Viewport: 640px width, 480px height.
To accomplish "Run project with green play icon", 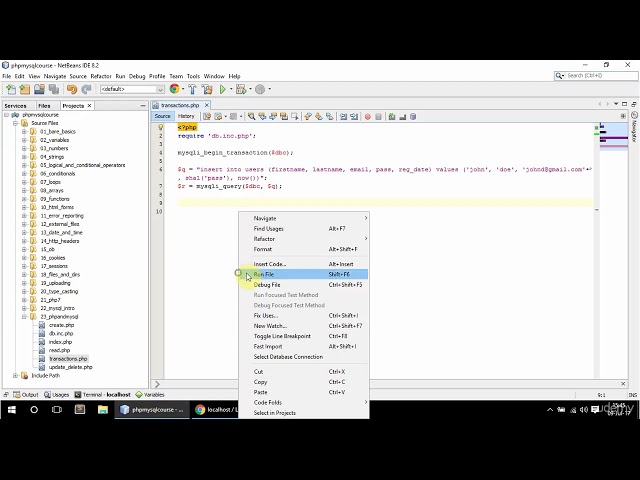I will pyautogui.click(x=222, y=89).
